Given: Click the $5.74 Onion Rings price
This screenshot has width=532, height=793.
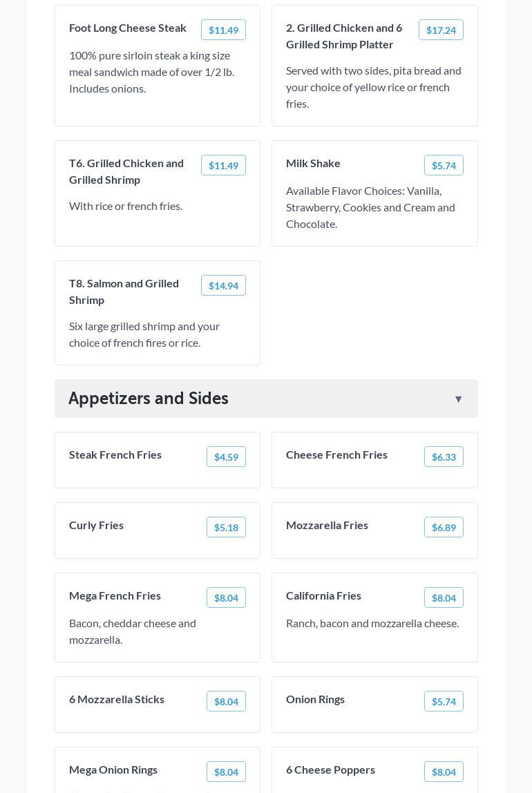Looking at the screenshot, I should point(444,701).
